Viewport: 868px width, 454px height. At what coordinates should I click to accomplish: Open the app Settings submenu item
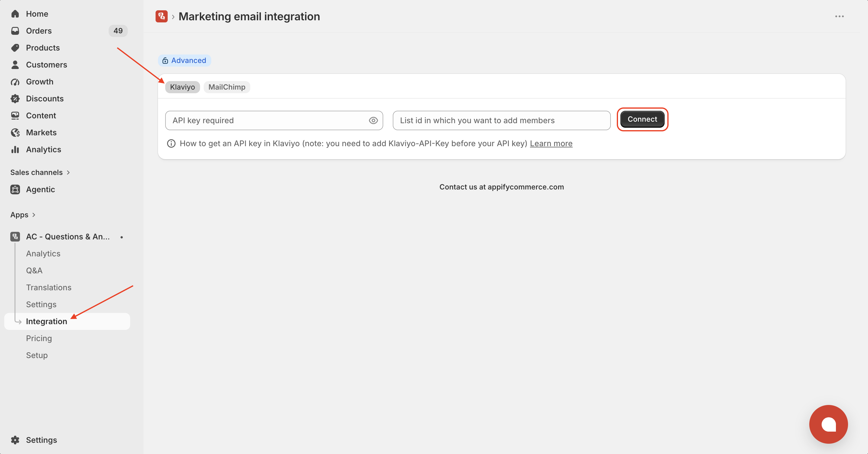click(x=41, y=304)
